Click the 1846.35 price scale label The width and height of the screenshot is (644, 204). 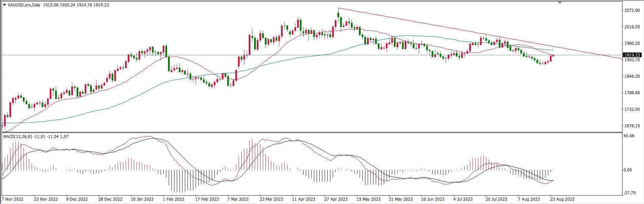pyautogui.click(x=632, y=76)
